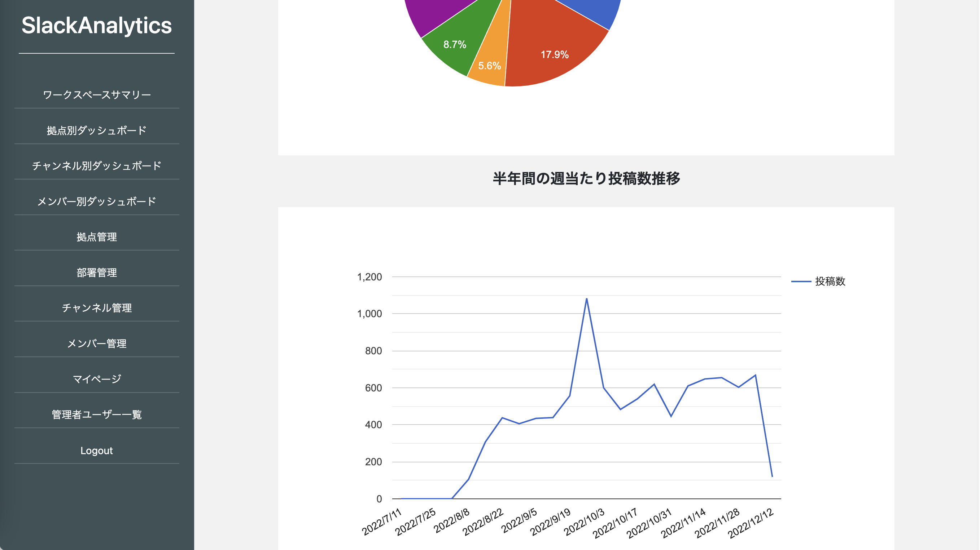
Task: Navigate to メンバー管理
Action: [x=97, y=343]
